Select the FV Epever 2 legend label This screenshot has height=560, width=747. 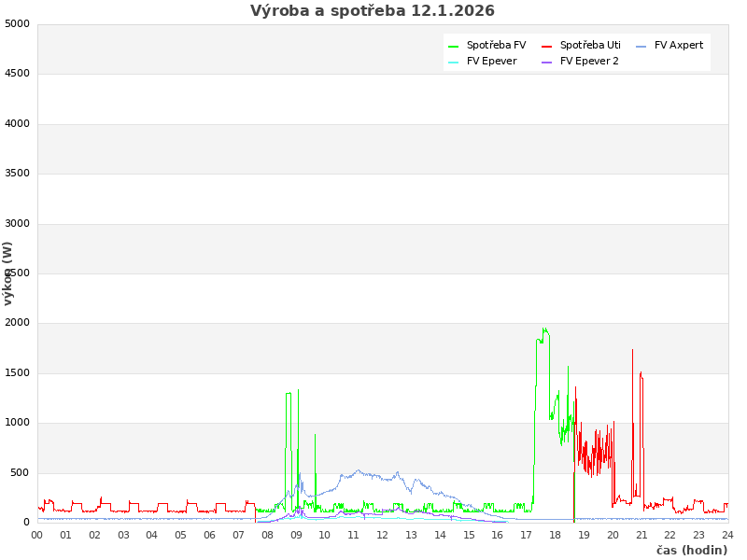click(x=589, y=62)
